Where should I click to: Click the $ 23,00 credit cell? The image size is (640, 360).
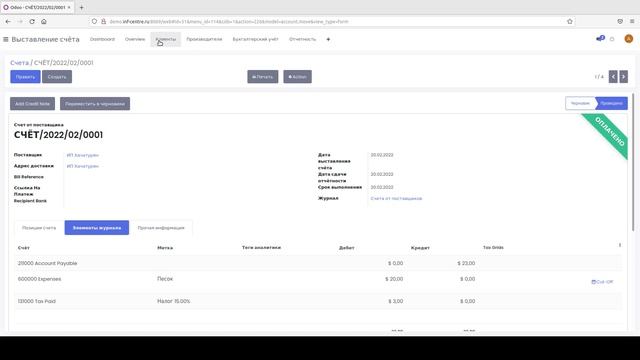point(466,263)
